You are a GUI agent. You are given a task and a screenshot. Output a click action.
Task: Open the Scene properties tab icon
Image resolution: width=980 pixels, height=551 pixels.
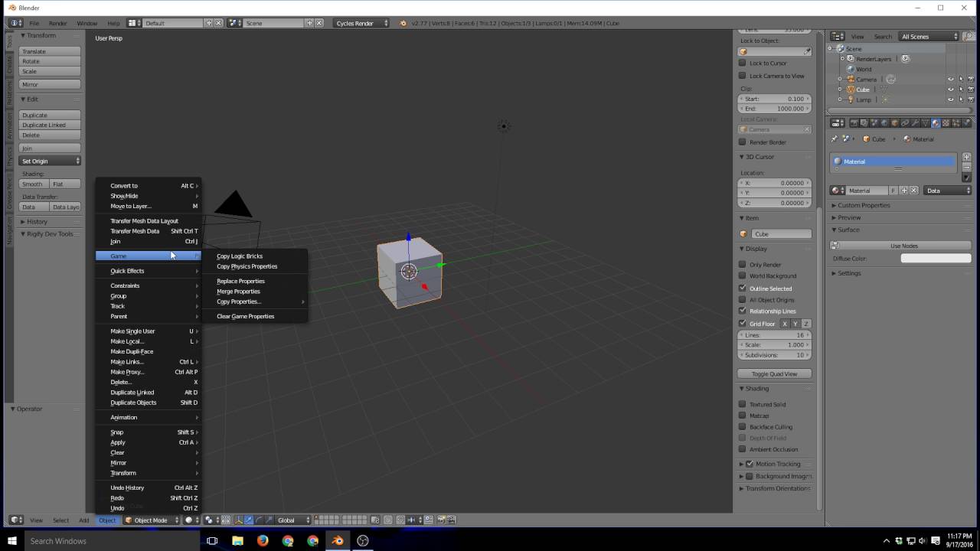(874, 123)
